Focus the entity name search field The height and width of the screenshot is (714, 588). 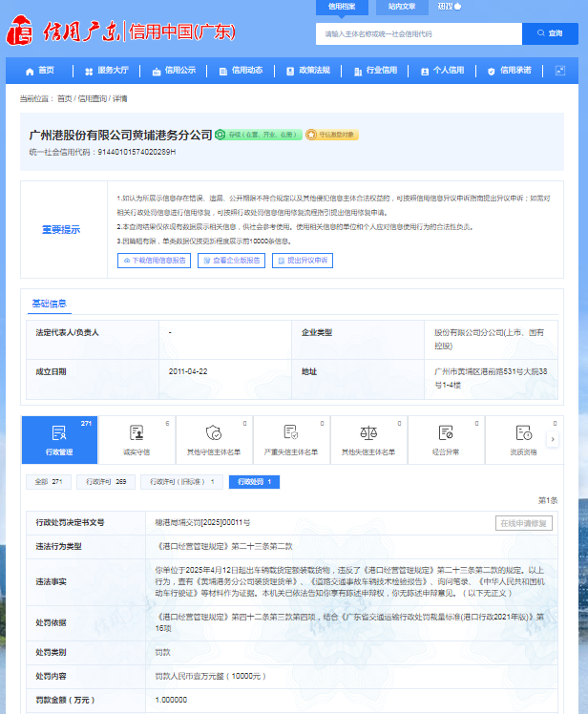click(x=419, y=33)
